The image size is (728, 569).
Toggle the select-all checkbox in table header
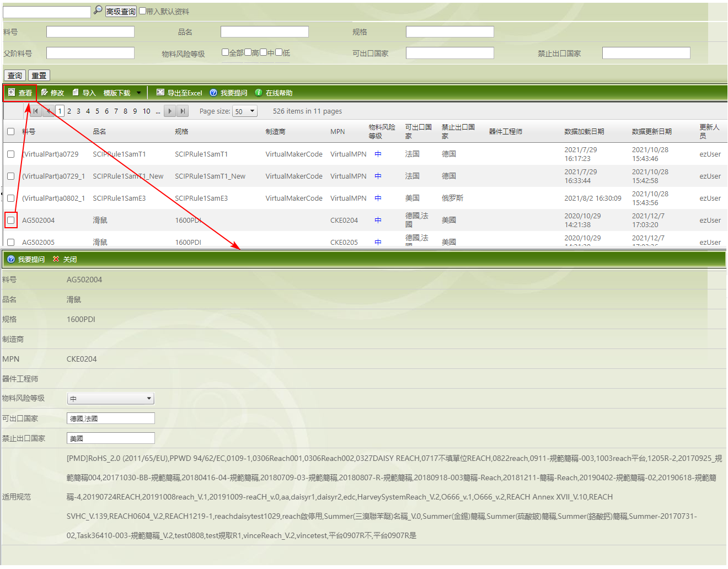[x=10, y=131]
